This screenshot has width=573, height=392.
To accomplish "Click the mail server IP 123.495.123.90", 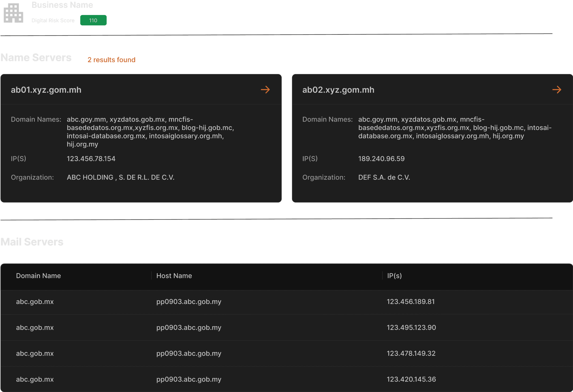I will (x=411, y=327).
